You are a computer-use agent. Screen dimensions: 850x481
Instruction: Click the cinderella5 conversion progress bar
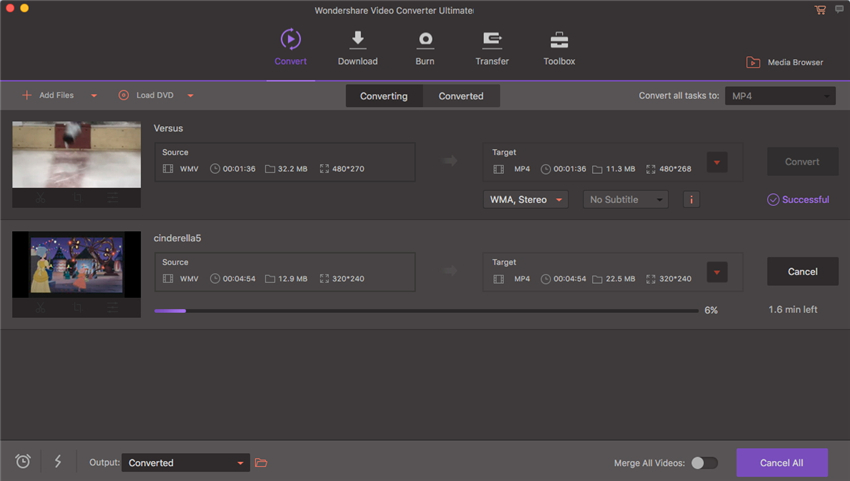pos(426,311)
